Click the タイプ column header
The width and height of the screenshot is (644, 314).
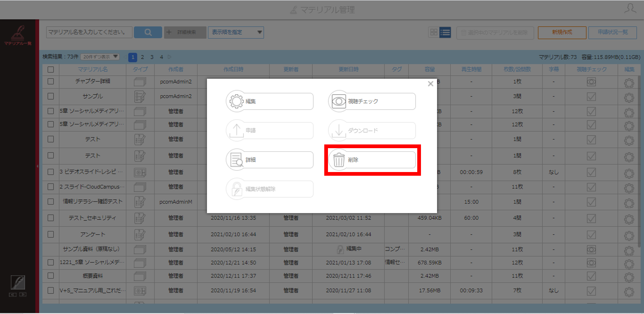[x=140, y=70]
